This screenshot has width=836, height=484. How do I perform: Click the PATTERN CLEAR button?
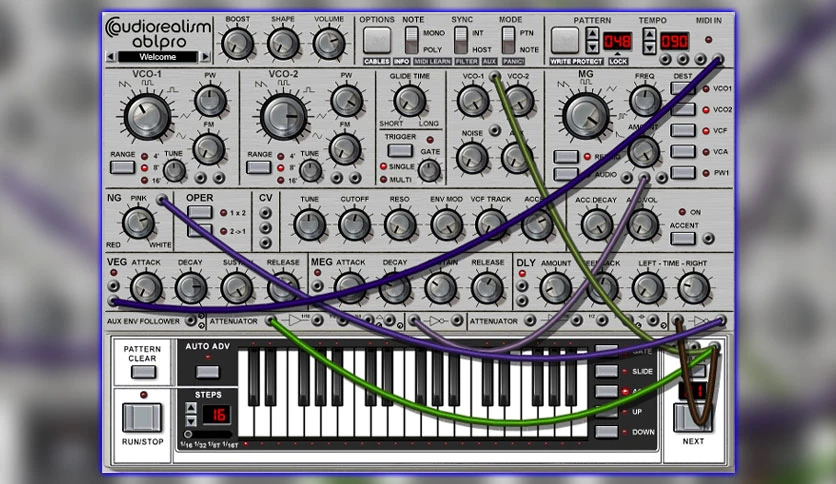pyautogui.click(x=143, y=372)
